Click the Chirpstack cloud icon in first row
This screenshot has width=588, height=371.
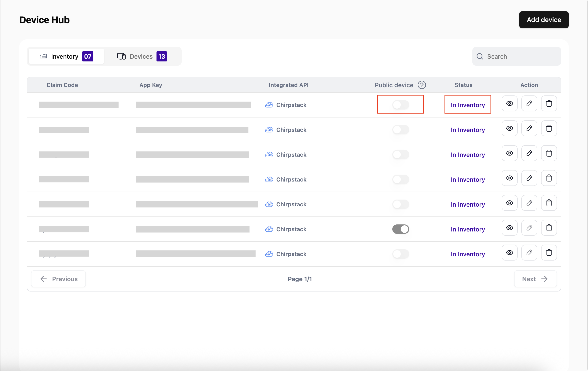(269, 105)
